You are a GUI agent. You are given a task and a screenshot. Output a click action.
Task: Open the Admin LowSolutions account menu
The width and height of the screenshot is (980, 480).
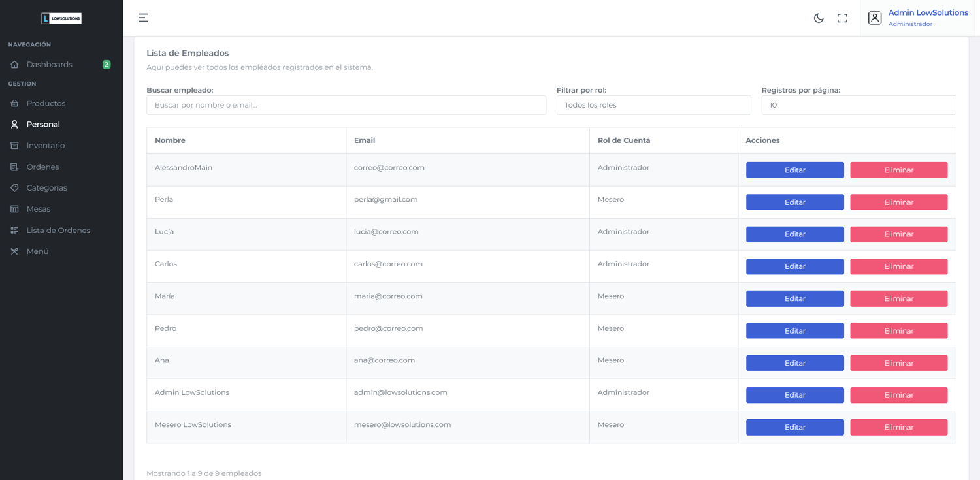pyautogui.click(x=928, y=13)
